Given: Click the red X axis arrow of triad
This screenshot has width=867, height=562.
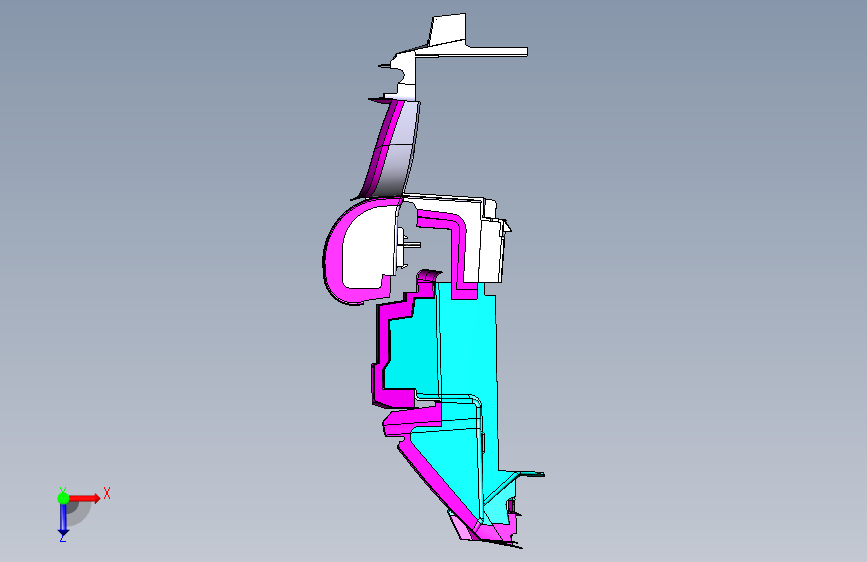Looking at the screenshot, I should (x=84, y=498).
